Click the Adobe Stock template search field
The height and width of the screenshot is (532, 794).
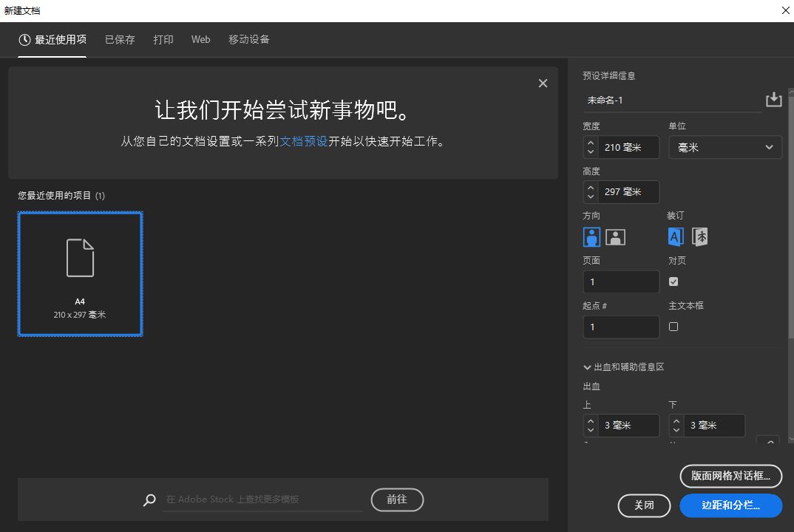(263, 499)
